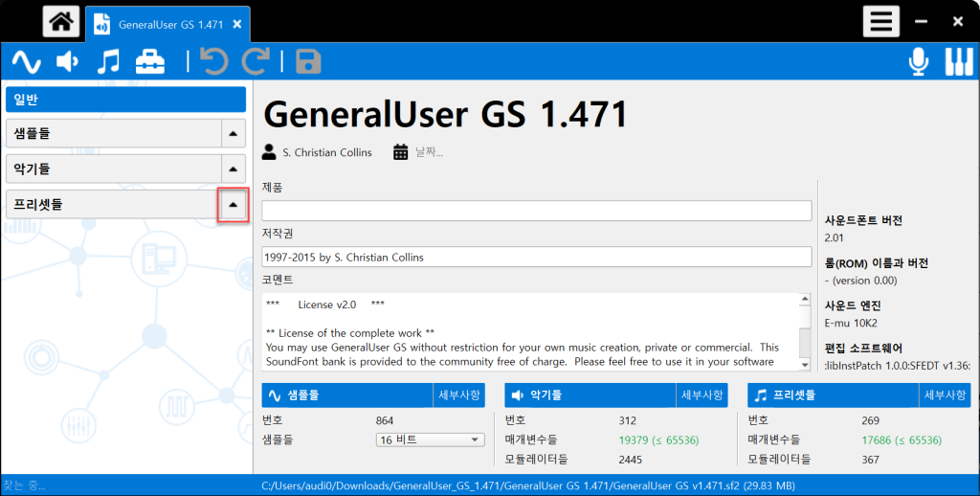980x496 pixels.
Task: Click the 악기들 summary panel header
Action: click(x=590, y=395)
